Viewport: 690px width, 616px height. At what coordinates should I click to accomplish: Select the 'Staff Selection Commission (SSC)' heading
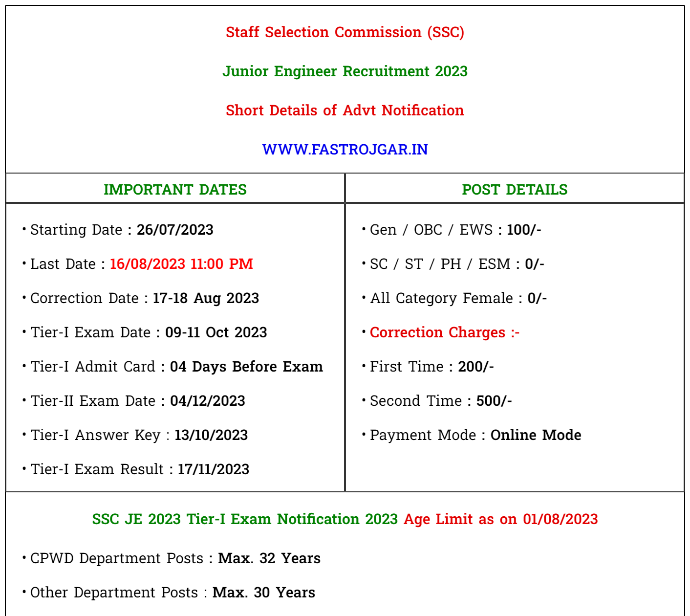click(345, 32)
